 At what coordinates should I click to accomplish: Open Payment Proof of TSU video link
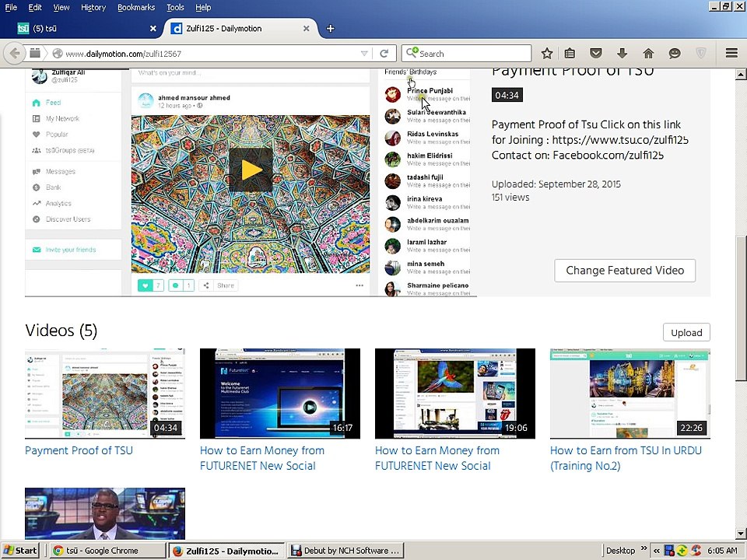(x=79, y=450)
